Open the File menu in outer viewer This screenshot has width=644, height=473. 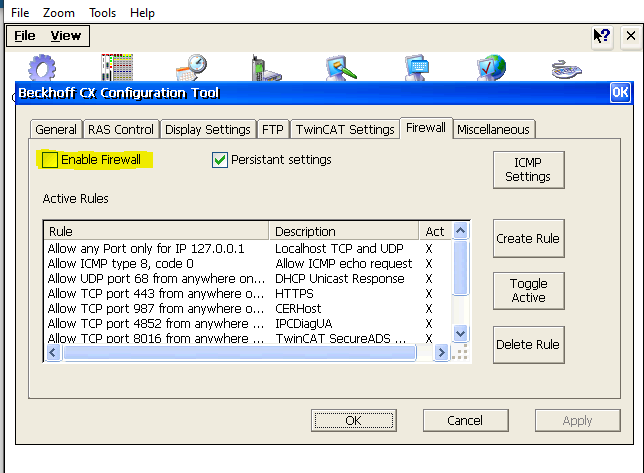(20, 13)
